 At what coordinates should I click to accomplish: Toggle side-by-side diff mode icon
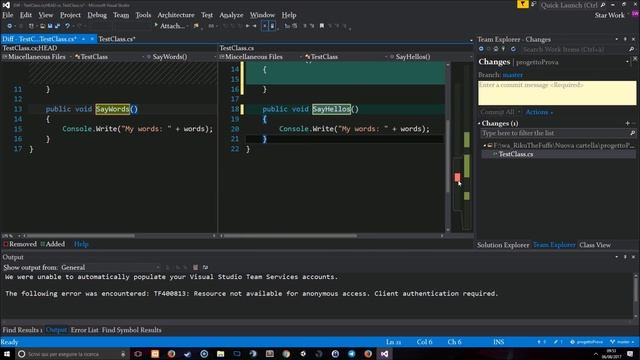[x=264, y=26]
